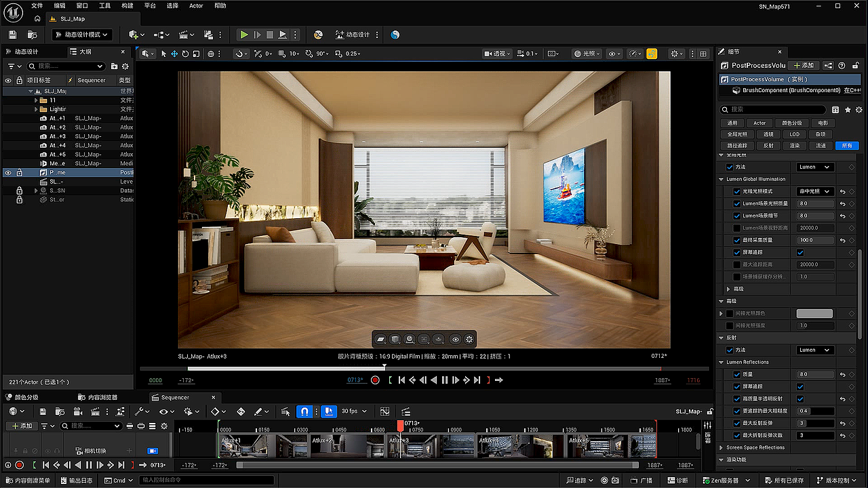Save the current level with toolbar disk icon
868x488 pixels.
click(12, 35)
